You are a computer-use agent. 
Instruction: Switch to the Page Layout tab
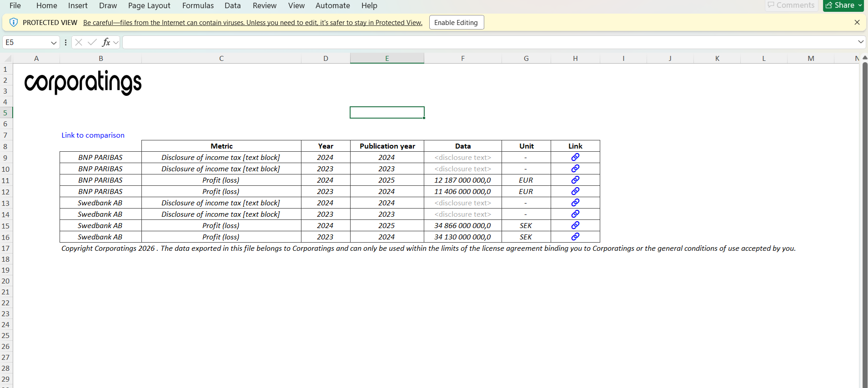[x=149, y=5]
